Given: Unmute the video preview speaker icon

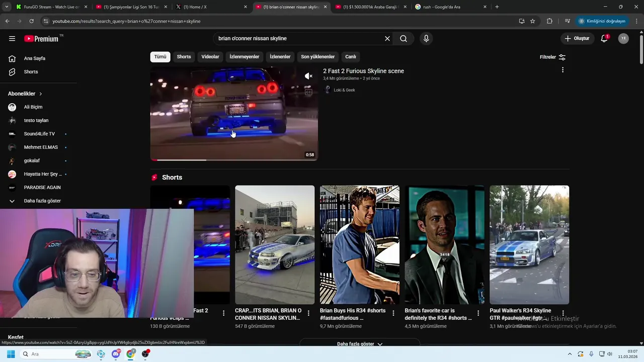Looking at the screenshot, I should (x=308, y=76).
